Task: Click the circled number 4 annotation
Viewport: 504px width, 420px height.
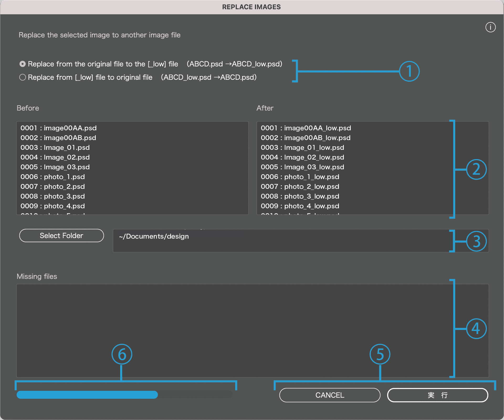Action: (x=476, y=329)
